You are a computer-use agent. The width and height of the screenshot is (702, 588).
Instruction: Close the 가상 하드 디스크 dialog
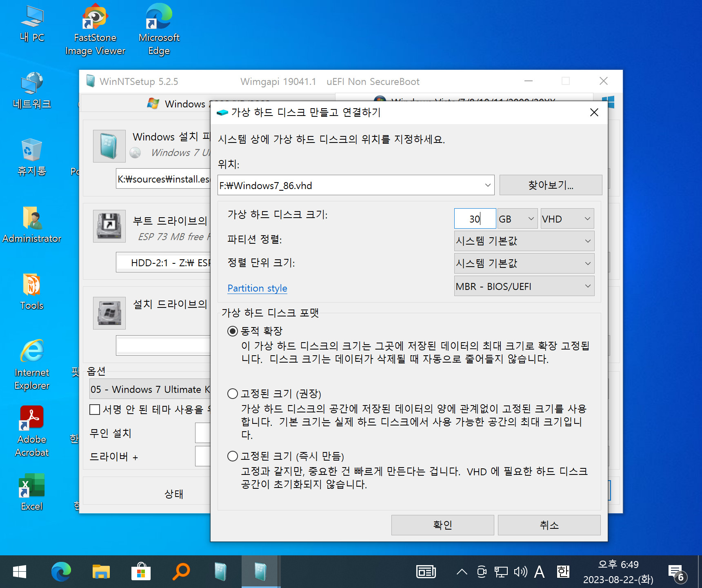point(594,112)
